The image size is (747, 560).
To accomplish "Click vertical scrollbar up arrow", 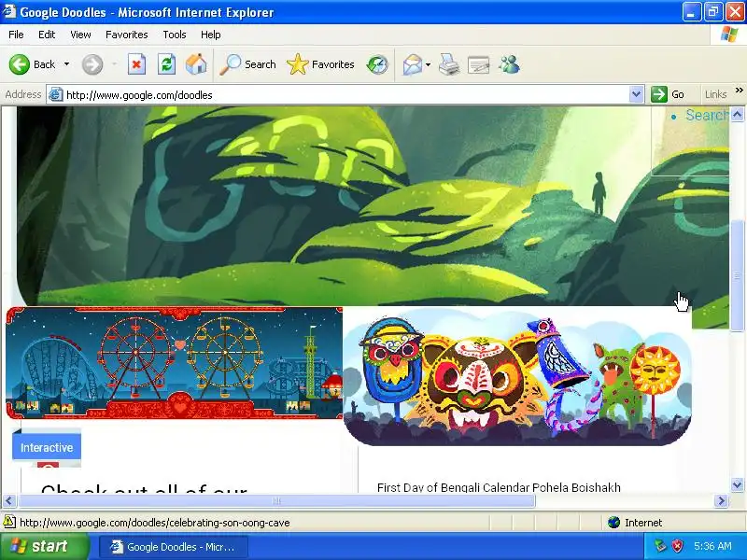I will coord(737,114).
